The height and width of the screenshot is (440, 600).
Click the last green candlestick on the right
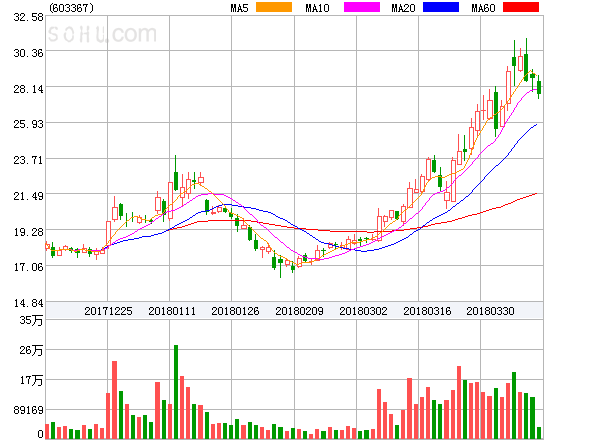pos(539,87)
